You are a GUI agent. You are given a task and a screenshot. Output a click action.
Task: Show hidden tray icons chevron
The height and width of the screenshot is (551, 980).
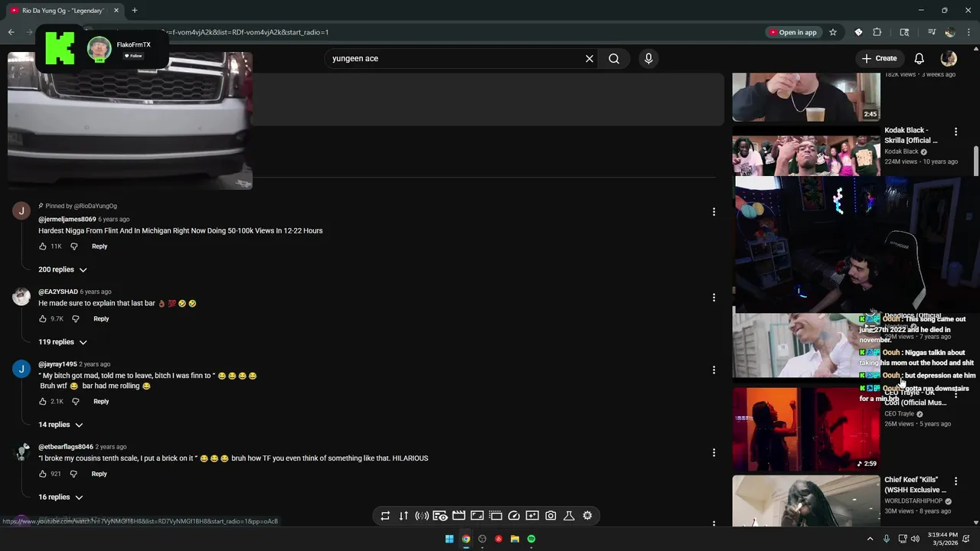point(870,539)
